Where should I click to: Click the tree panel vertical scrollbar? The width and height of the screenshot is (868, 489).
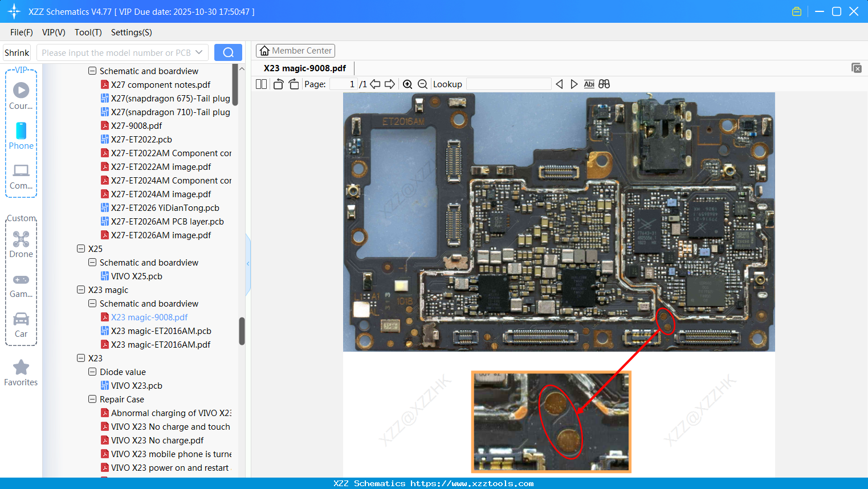pos(242,331)
